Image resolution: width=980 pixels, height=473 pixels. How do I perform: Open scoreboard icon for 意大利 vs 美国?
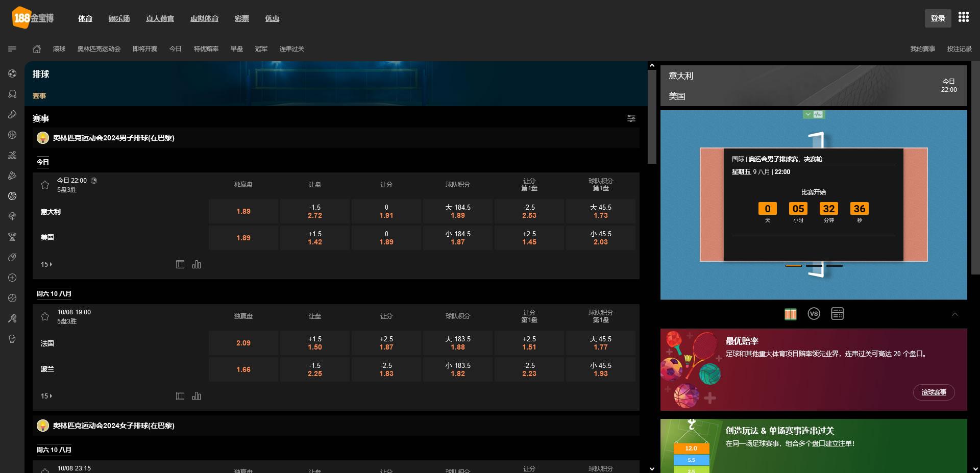(180, 264)
